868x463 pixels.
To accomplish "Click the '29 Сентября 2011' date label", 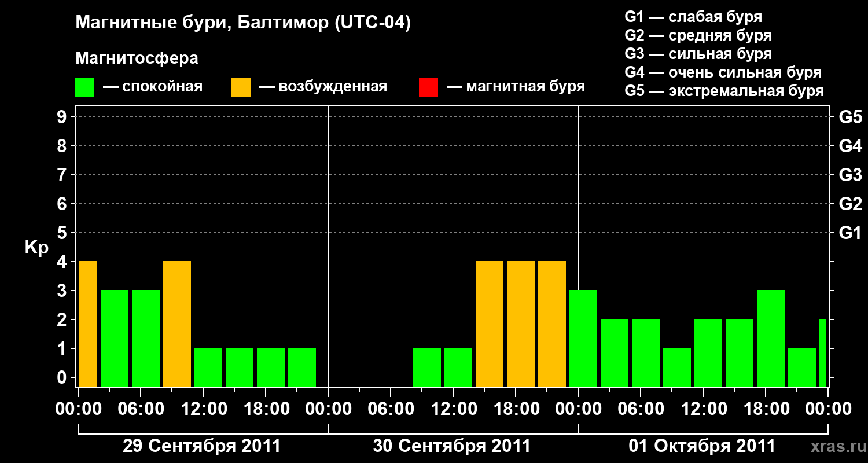I will (x=202, y=446).
